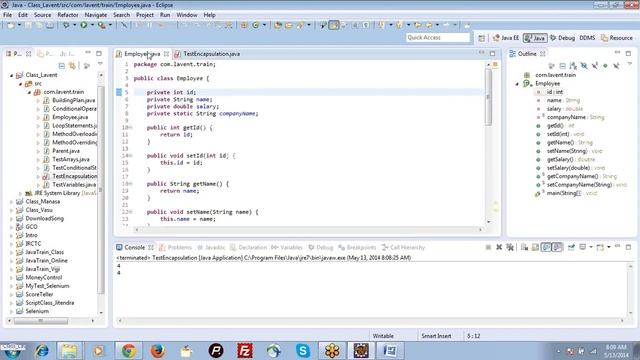Click Remove All Terminated Launches in Console
This screenshot has width=640, height=360.
pyautogui.click(x=510, y=247)
